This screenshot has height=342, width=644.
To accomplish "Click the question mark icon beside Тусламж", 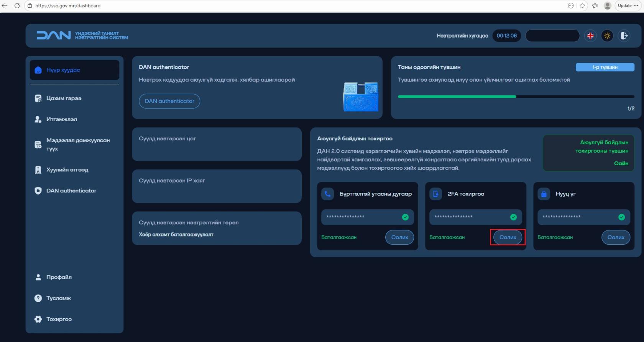I will pos(38,298).
